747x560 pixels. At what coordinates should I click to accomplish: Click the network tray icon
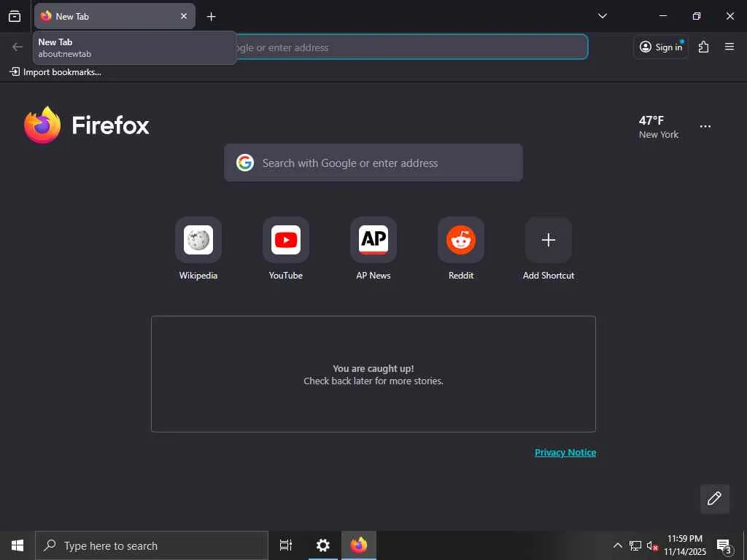coord(635,545)
